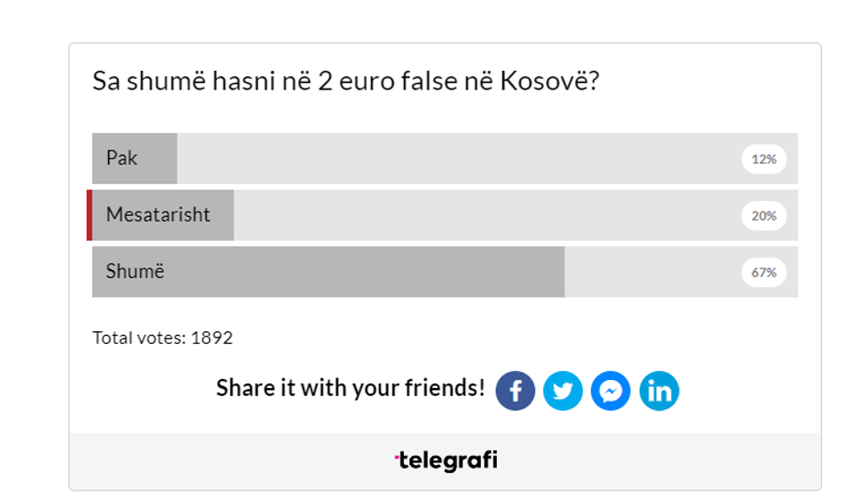Share the poll on LinkedIn
Image resolution: width=868 pixels, height=496 pixels.
(x=659, y=391)
